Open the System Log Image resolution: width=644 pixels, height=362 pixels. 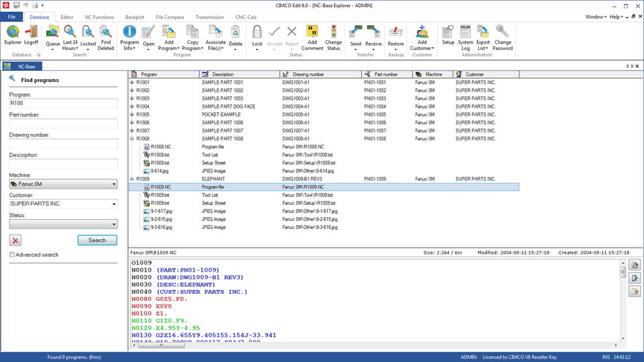465,37
